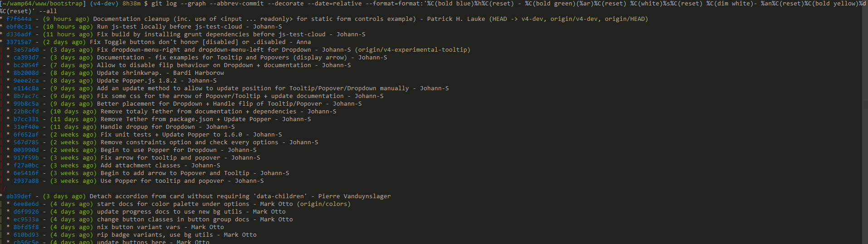Viewport: 868px width, 244px height.
Task: Click author name Pierre Vanduynslager
Action: (x=354, y=196)
